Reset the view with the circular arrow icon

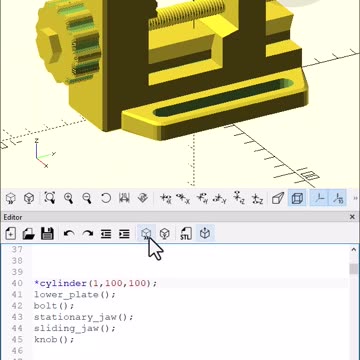click(x=106, y=199)
